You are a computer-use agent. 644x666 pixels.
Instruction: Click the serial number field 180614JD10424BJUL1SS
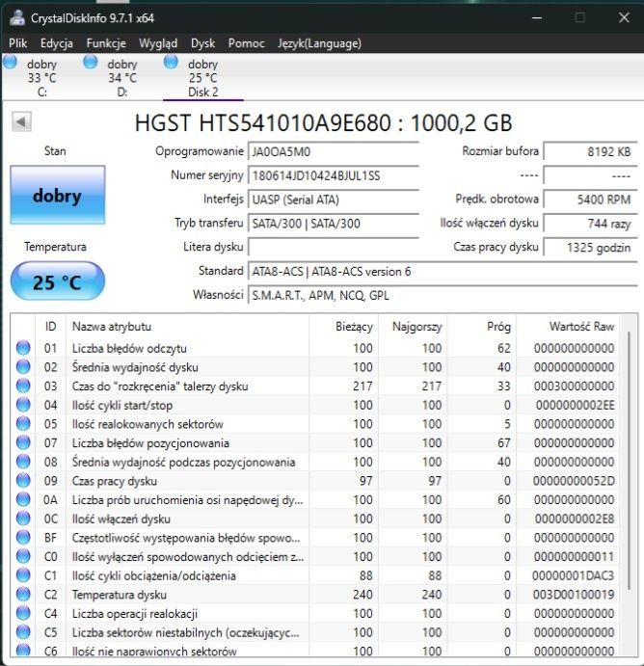(334, 175)
